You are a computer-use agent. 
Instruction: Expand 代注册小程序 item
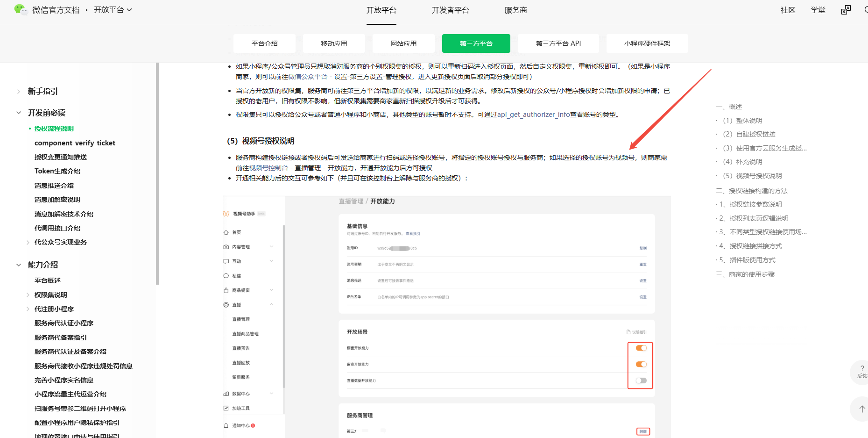pyautogui.click(x=28, y=309)
